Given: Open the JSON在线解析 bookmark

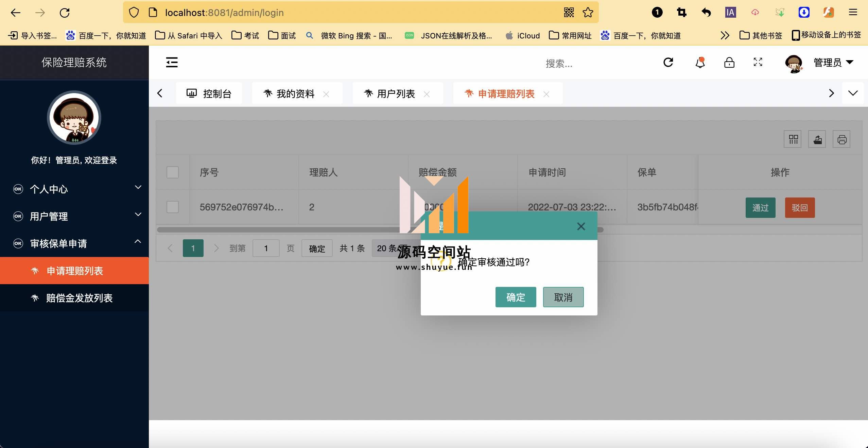Looking at the screenshot, I should point(448,35).
